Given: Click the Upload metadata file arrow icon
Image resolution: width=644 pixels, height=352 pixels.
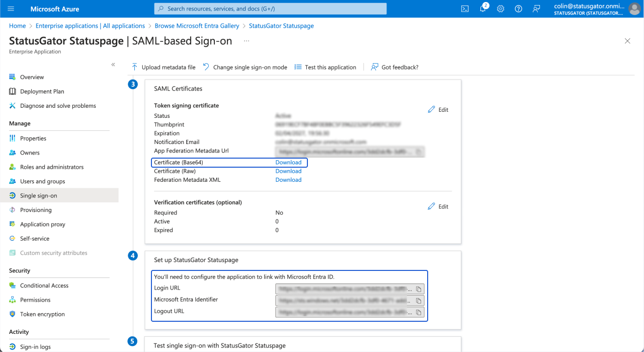Looking at the screenshot, I should point(134,67).
